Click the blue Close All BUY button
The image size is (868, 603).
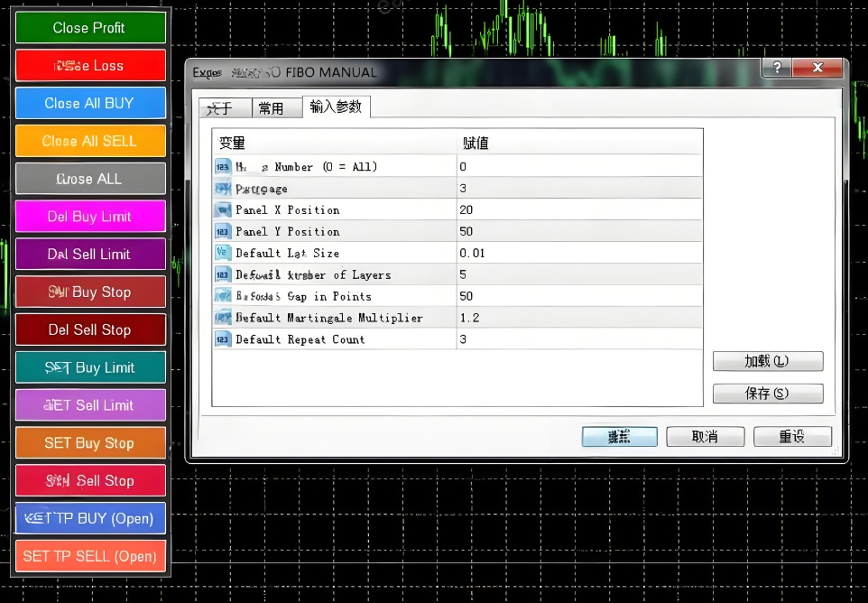click(x=90, y=104)
